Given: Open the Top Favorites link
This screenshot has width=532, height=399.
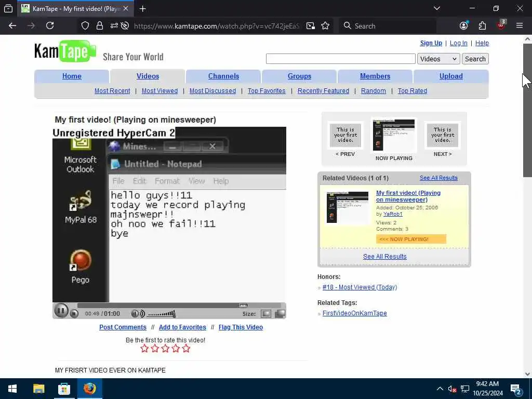Looking at the screenshot, I should pos(267,91).
